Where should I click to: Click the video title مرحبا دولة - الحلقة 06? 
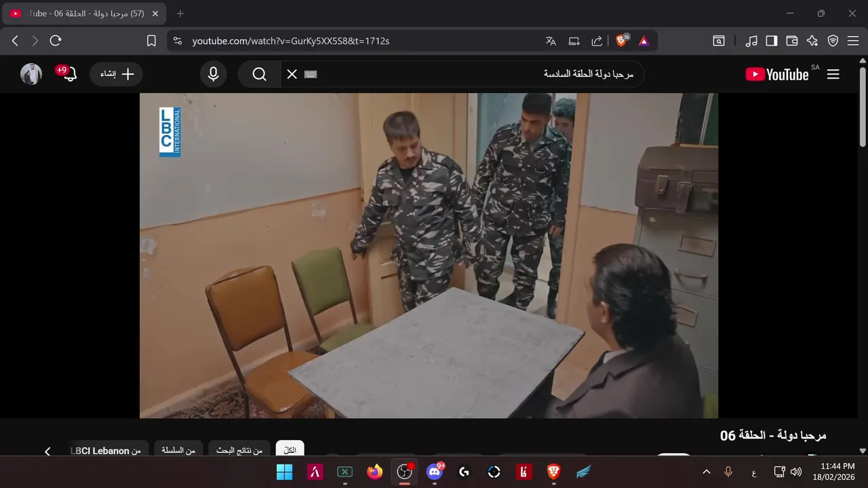[x=773, y=436]
